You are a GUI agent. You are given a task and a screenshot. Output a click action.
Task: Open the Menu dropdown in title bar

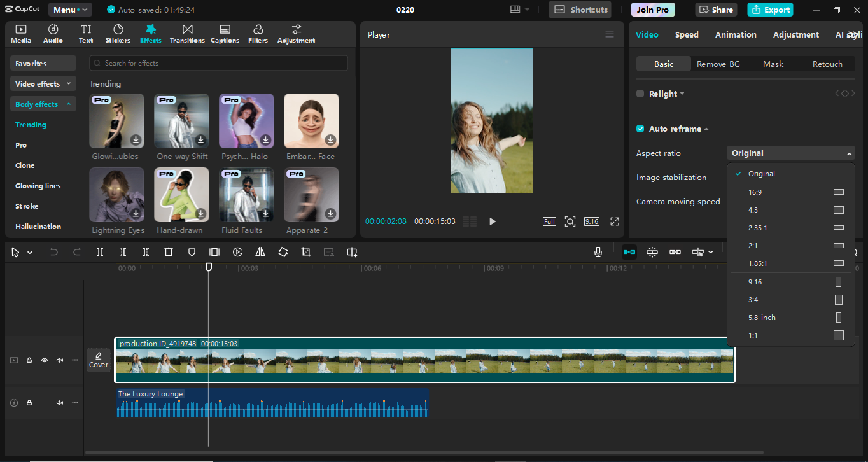(70, 10)
